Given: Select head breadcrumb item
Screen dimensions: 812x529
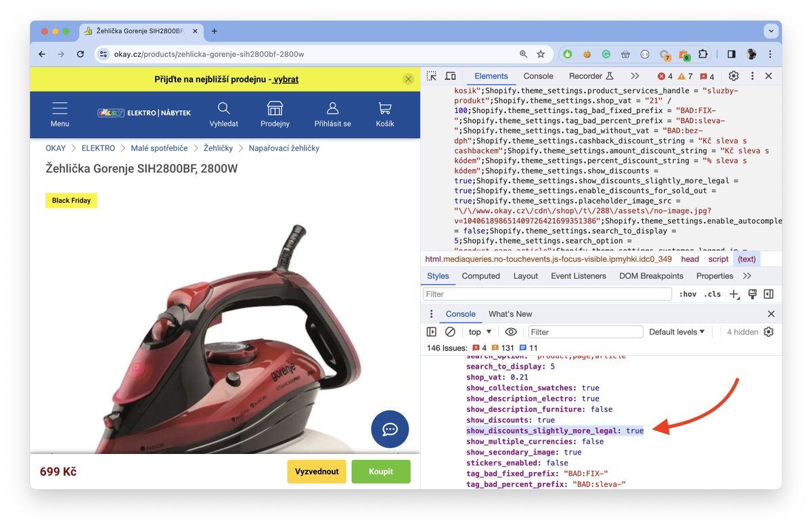Looking at the screenshot, I should click(690, 259).
